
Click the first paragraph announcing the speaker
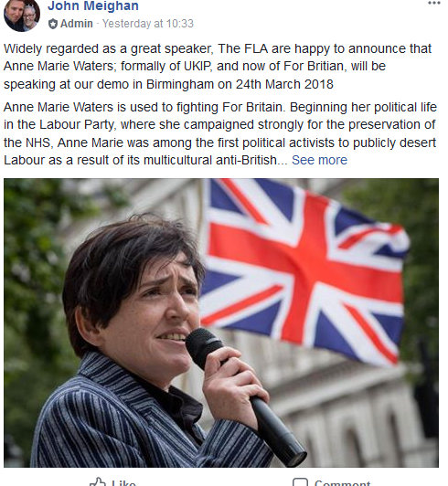tap(218, 67)
